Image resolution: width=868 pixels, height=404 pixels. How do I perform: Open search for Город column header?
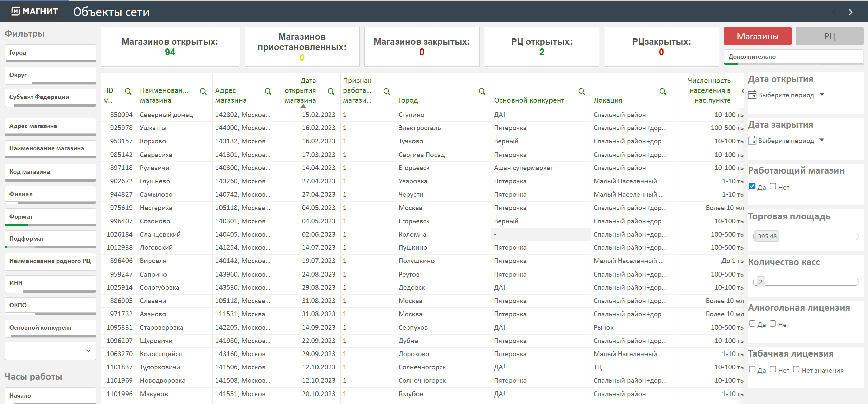coord(482,92)
